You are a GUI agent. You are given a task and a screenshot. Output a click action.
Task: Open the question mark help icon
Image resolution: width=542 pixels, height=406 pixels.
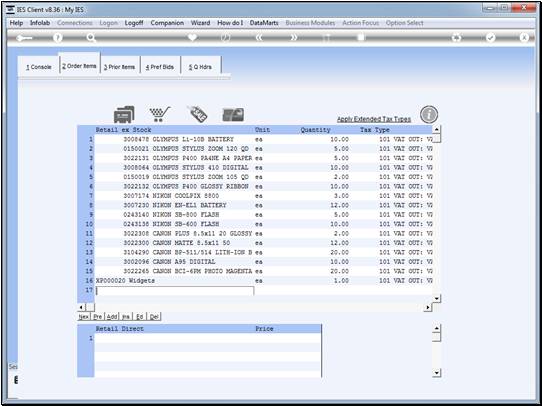point(58,38)
